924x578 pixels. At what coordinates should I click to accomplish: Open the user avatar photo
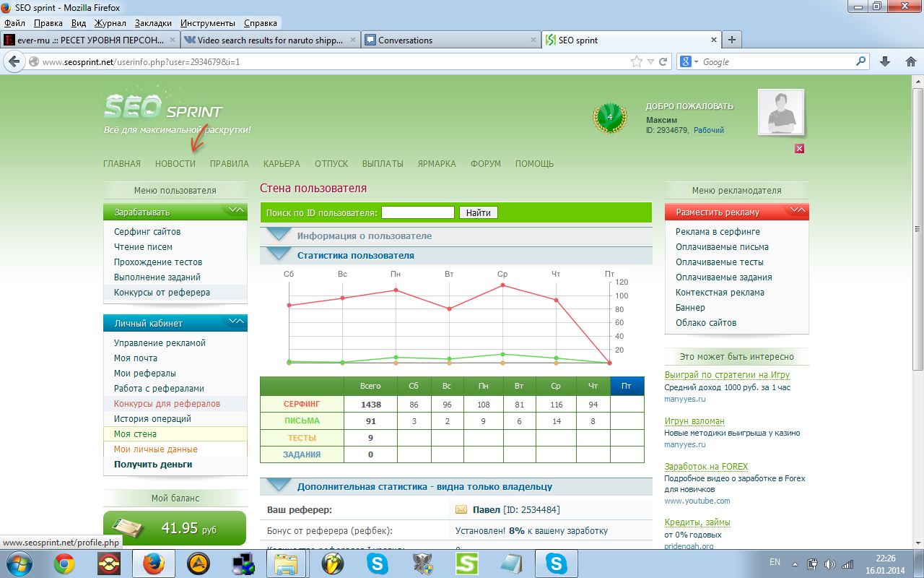point(780,112)
